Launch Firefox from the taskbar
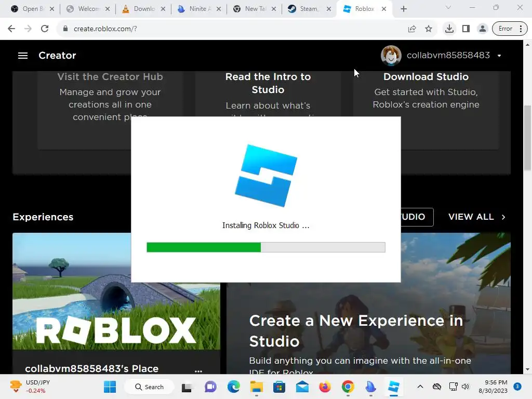The height and width of the screenshot is (399, 532). (325, 387)
